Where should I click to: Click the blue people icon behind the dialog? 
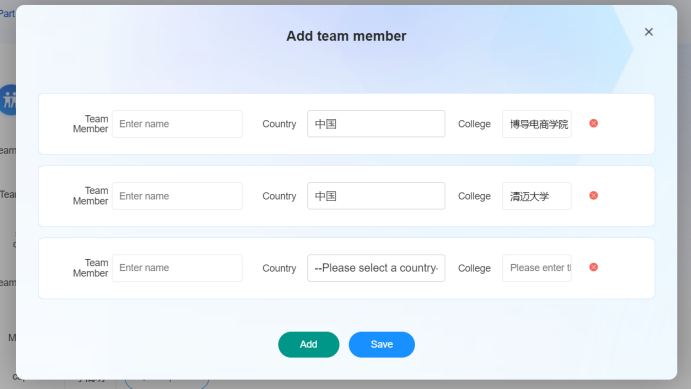[x=8, y=100]
